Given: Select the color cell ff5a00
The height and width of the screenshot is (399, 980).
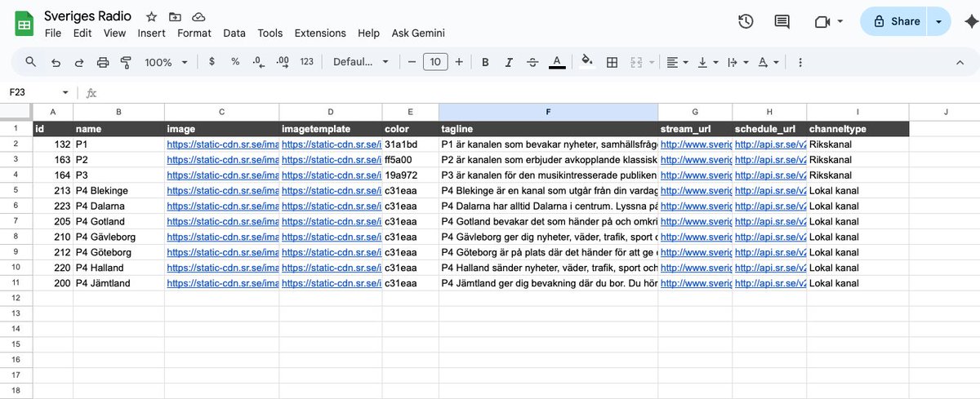Looking at the screenshot, I should (410, 160).
